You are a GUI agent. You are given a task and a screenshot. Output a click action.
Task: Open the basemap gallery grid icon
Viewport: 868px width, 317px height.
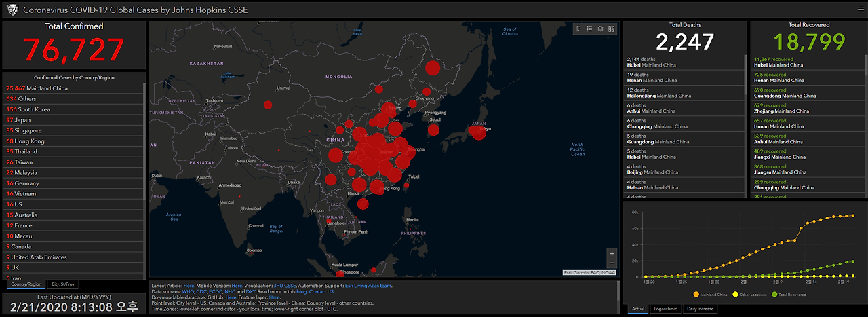tap(612, 29)
